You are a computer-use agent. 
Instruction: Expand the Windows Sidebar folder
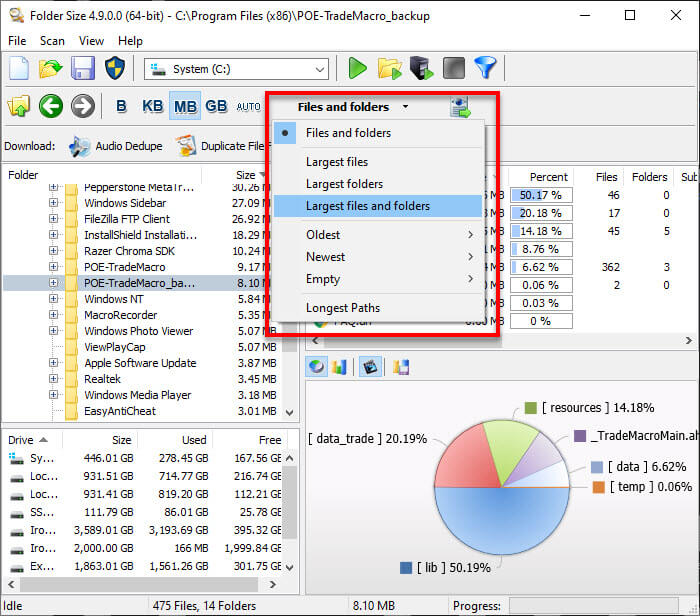point(54,203)
